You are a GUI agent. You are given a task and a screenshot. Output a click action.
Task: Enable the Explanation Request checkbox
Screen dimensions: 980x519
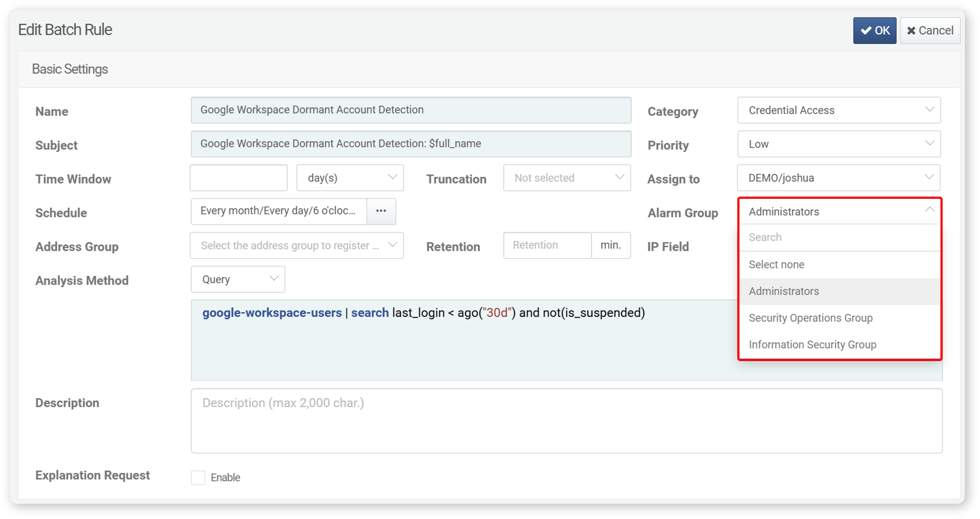click(x=198, y=477)
